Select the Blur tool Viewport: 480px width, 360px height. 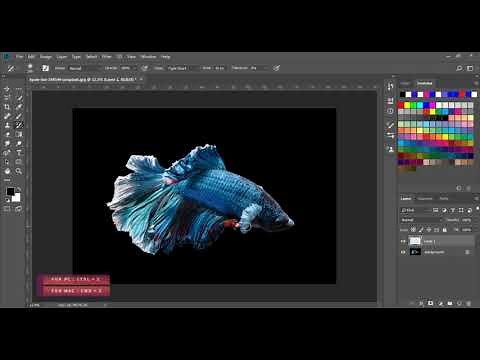(7, 144)
